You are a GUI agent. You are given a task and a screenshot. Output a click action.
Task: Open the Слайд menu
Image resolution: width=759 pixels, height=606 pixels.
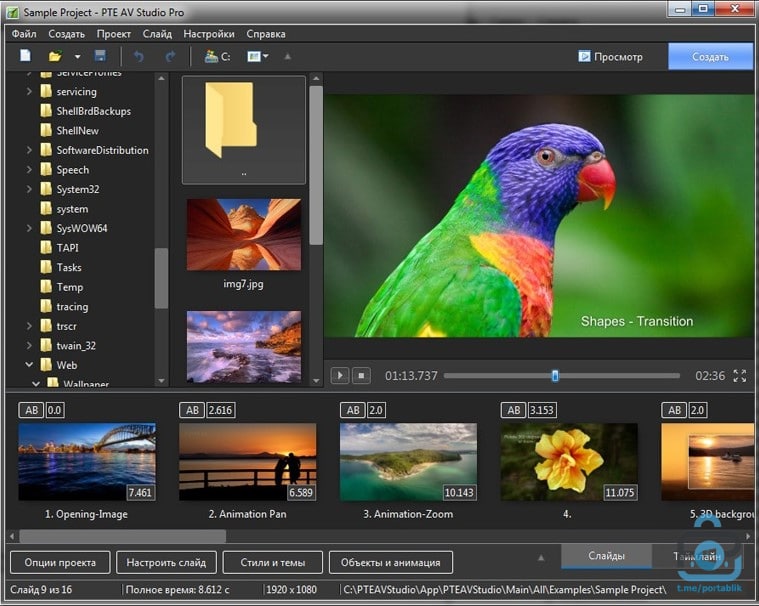[x=157, y=34]
